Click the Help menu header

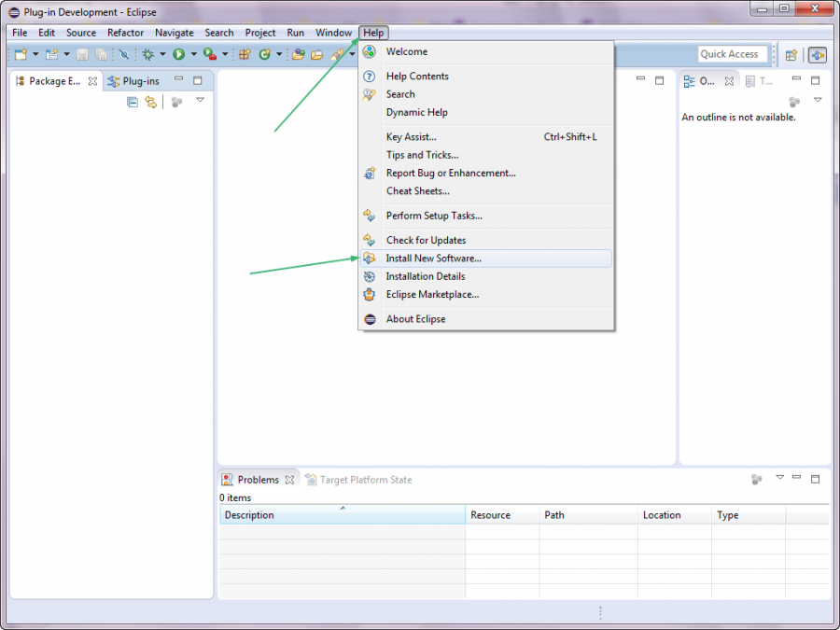point(374,33)
